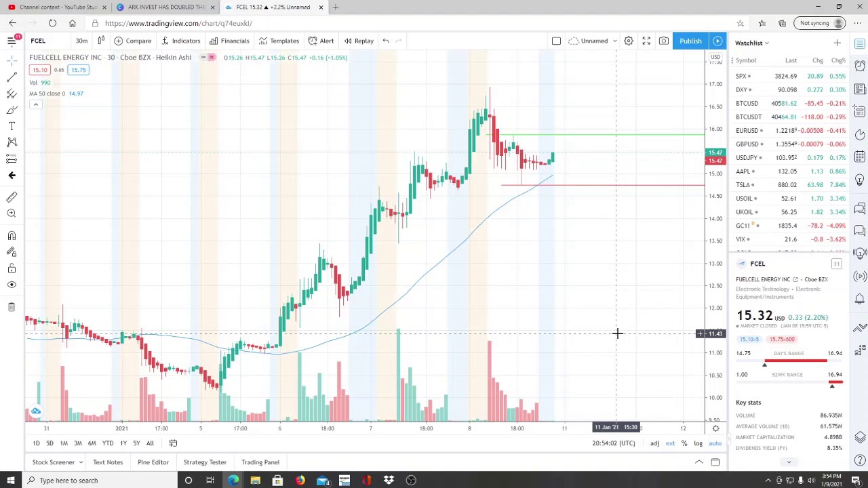Viewport: 868px width, 488px height.
Task: Undo the last chart action
Action: tap(386, 41)
